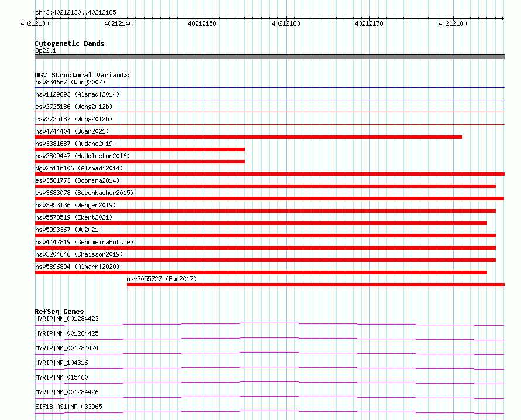Open variant nsv1129693 (Alsmadi2014)

tap(77, 94)
